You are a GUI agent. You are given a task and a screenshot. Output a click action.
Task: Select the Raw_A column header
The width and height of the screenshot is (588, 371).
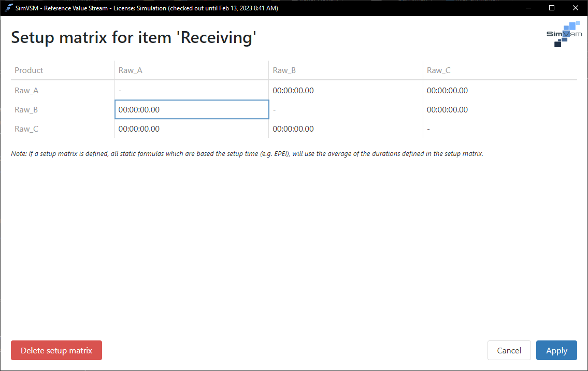click(131, 70)
